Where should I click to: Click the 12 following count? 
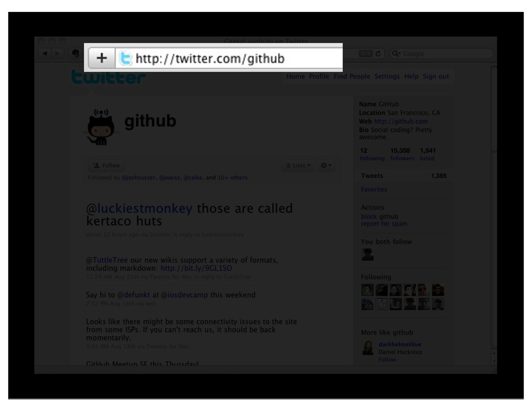coord(372,154)
